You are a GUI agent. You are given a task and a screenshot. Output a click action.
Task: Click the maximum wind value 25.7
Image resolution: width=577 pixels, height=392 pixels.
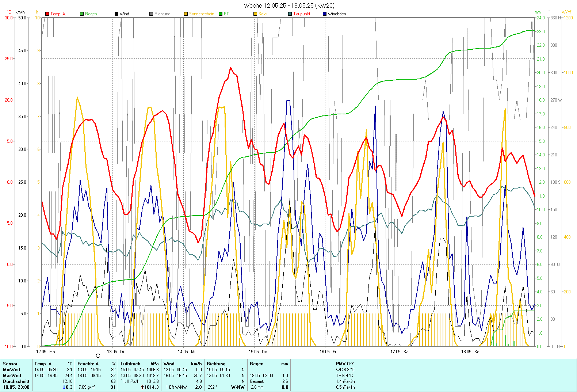[198, 376]
